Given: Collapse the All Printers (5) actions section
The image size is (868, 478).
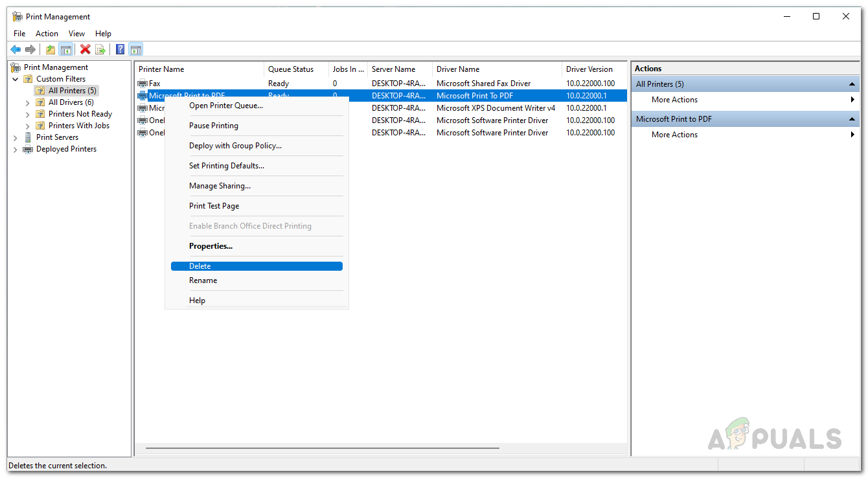Looking at the screenshot, I should tap(852, 84).
